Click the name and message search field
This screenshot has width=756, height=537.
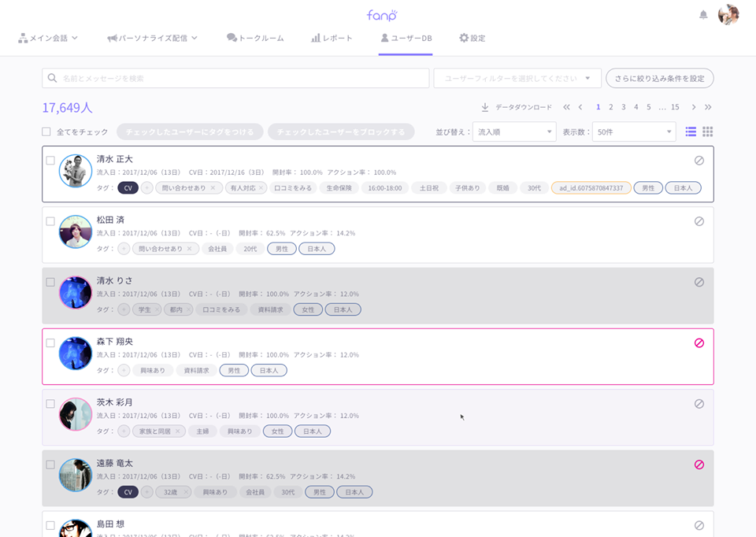[x=236, y=79]
